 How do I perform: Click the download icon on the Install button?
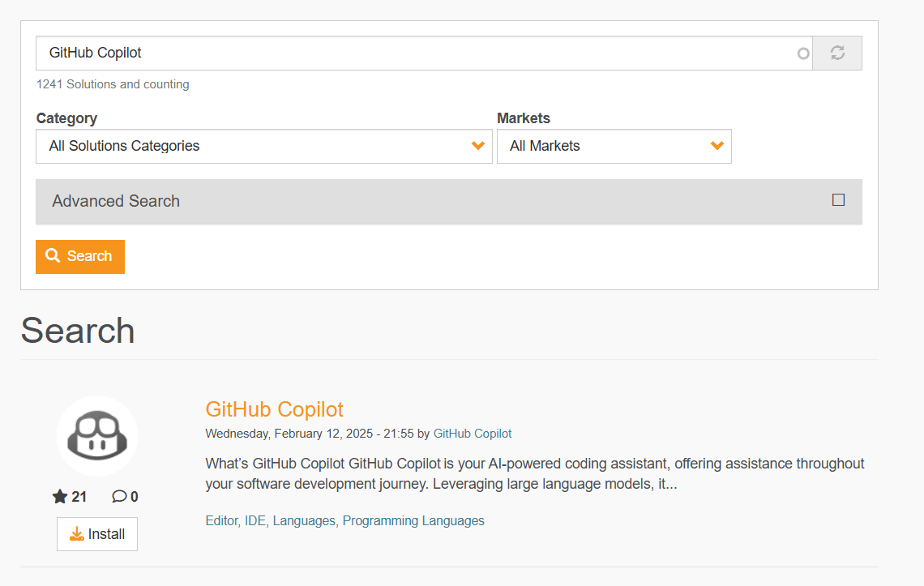(76, 533)
